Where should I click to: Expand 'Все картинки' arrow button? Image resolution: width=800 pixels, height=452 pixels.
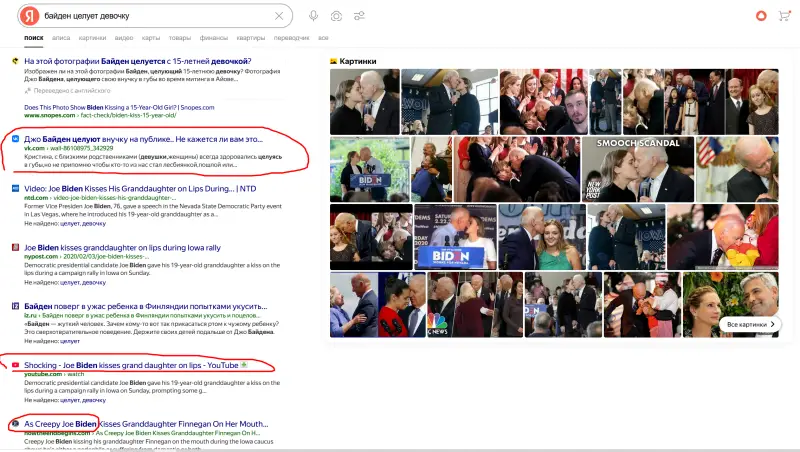pos(752,324)
